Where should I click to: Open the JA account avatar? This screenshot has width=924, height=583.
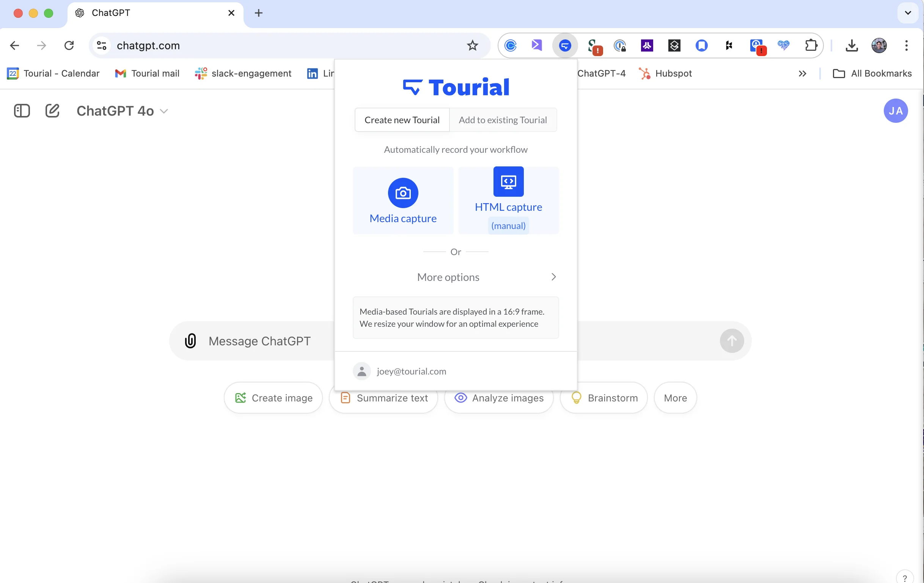point(896,111)
